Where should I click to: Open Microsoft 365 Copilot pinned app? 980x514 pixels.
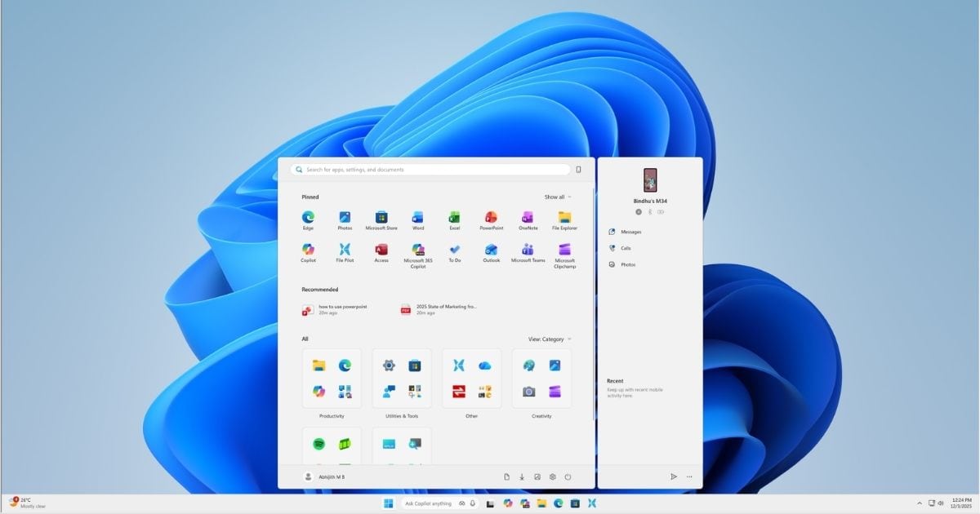(418, 254)
